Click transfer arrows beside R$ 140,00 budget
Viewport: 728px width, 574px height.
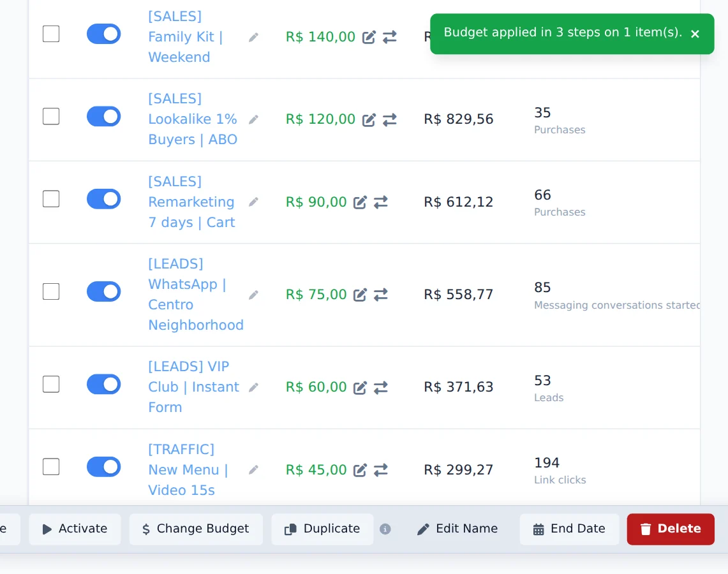coord(390,37)
